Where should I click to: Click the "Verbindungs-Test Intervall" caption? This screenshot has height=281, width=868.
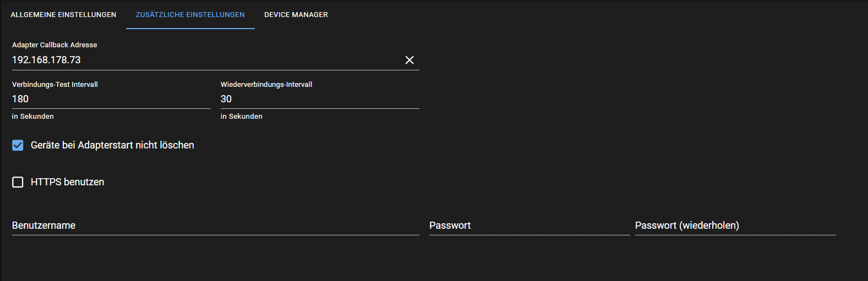point(55,85)
